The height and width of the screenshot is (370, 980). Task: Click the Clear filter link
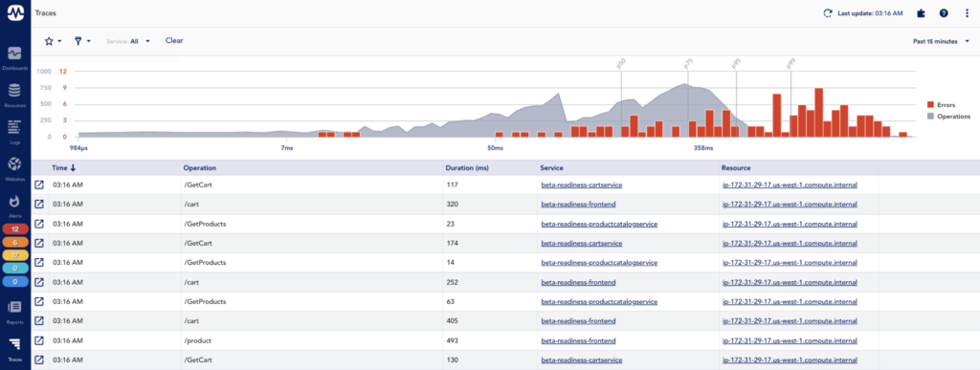(x=174, y=40)
